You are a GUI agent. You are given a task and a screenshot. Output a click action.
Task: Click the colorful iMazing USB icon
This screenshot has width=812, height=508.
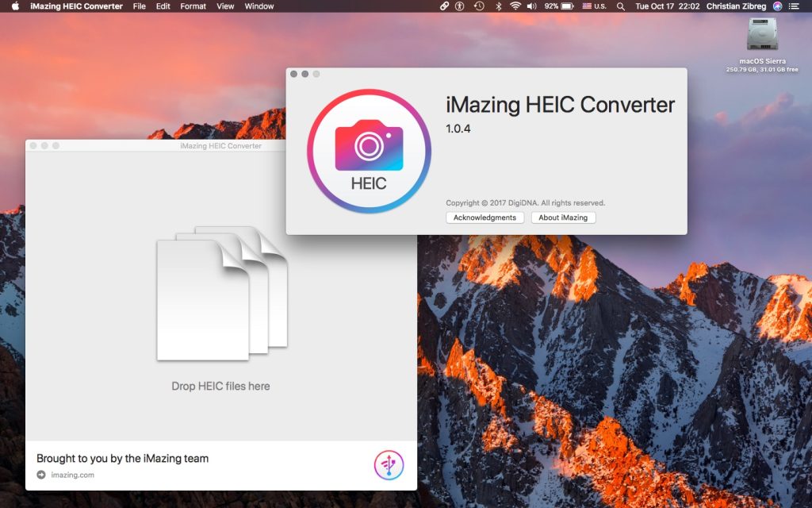pyautogui.click(x=389, y=464)
